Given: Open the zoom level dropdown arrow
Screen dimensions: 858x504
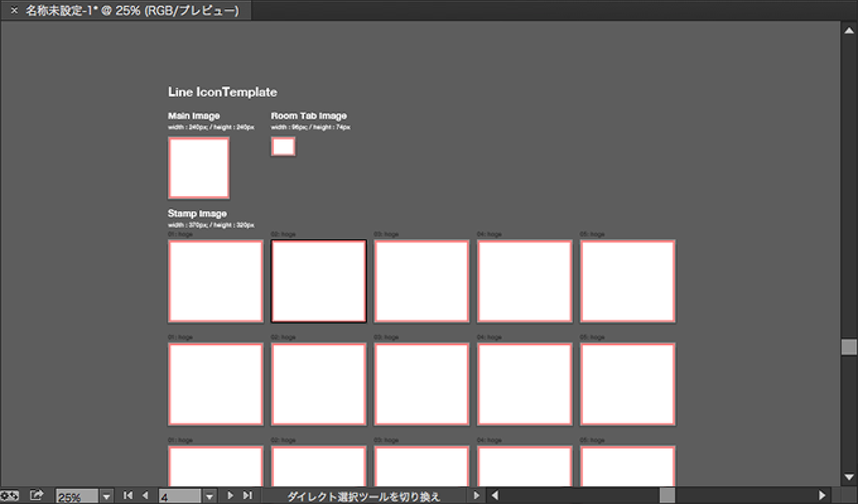Looking at the screenshot, I should 106,496.
